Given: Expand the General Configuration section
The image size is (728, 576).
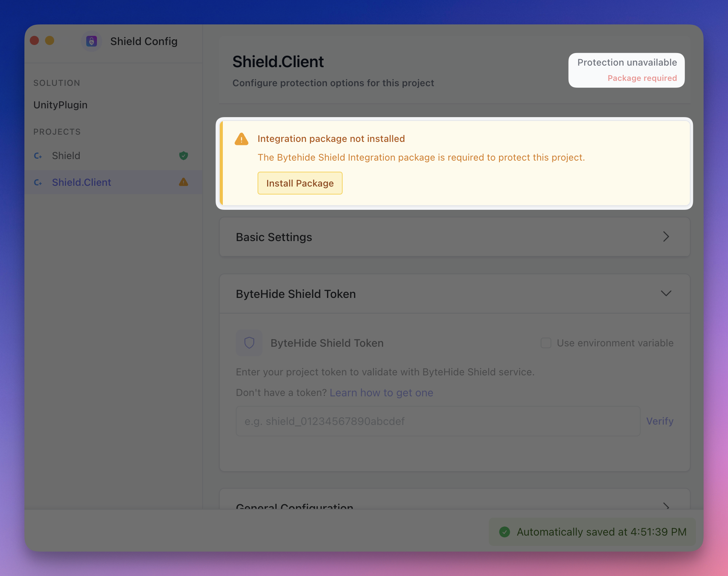Looking at the screenshot, I should 666,506.
